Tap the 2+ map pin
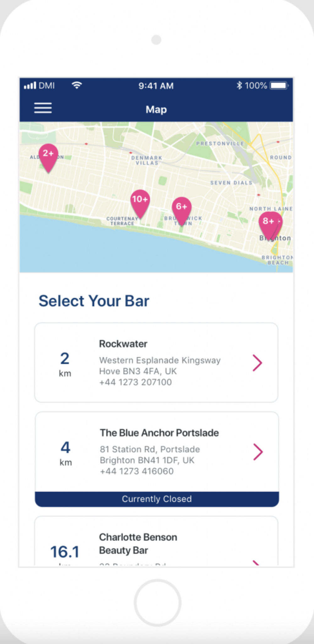This screenshot has width=314, height=644. point(48,158)
